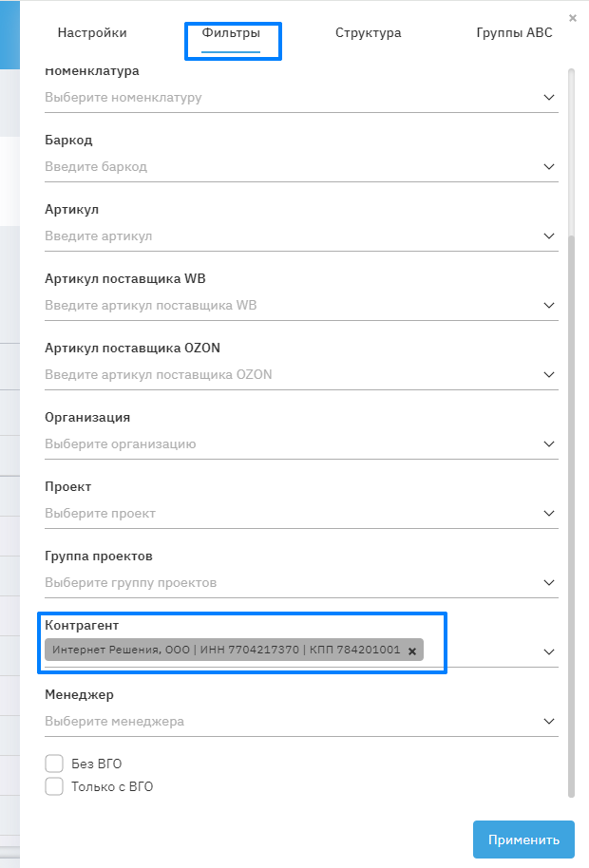Expand the Артикул dropdown arrow

548,236
